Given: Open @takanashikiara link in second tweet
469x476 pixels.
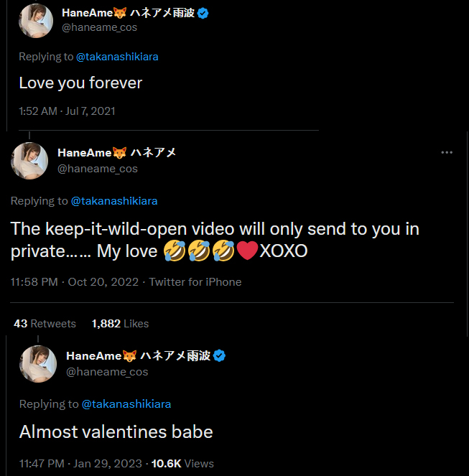Looking at the screenshot, I should pyautogui.click(x=114, y=201).
